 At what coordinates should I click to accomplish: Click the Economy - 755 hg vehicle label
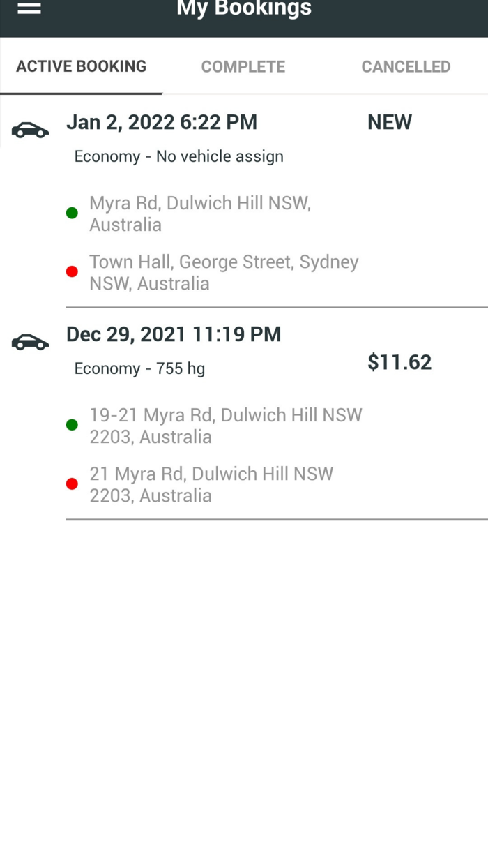tap(139, 368)
